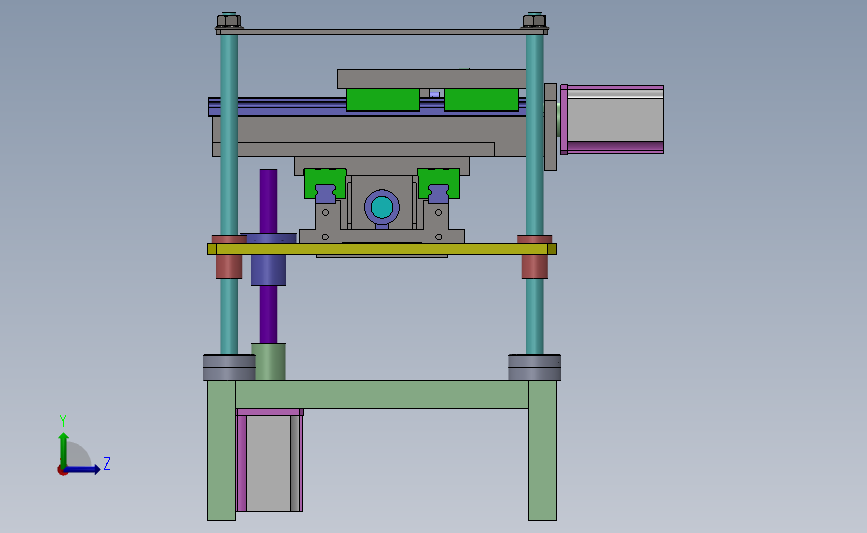Select the gray motor mounting plate
The width and height of the screenshot is (867, 533).
pyautogui.click(x=550, y=127)
